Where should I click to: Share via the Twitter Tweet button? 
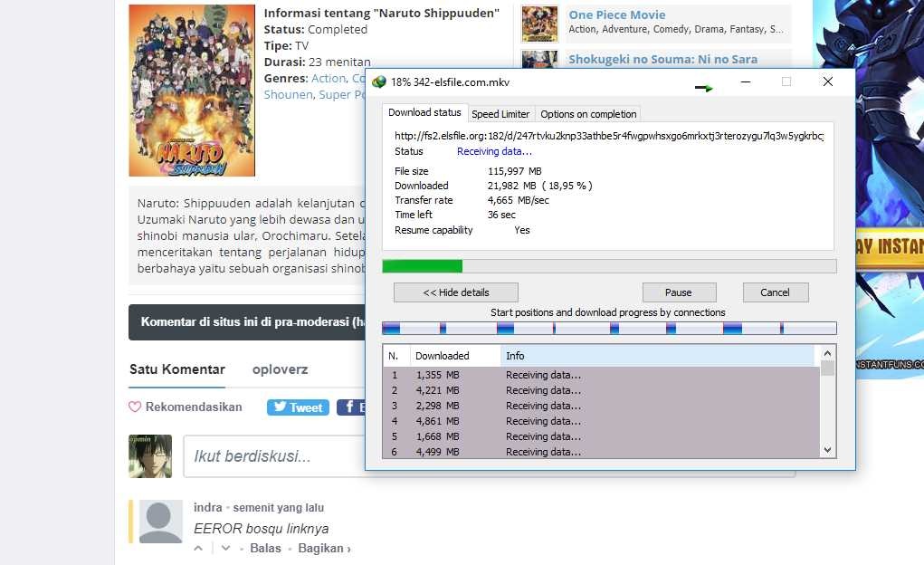click(x=298, y=407)
